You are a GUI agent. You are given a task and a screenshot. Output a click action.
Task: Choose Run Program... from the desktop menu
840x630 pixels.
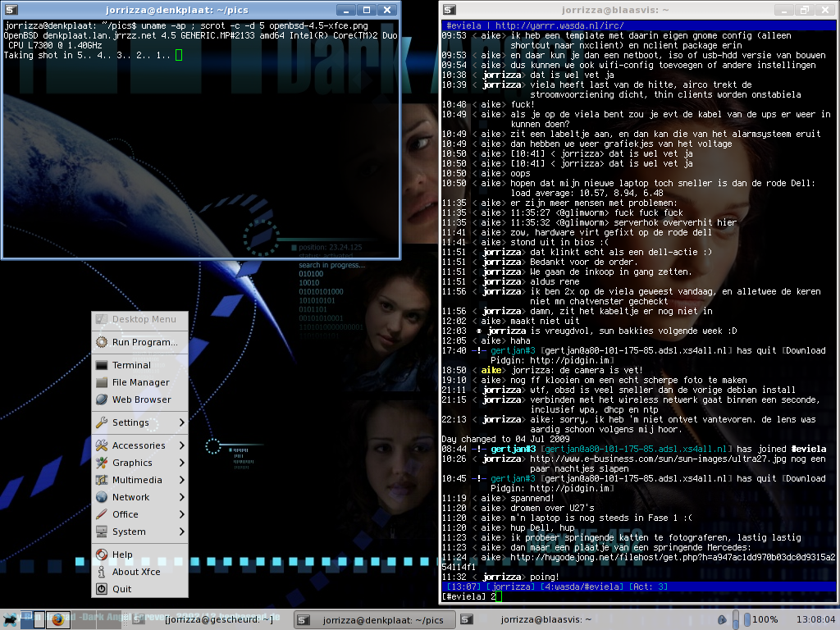point(139,342)
